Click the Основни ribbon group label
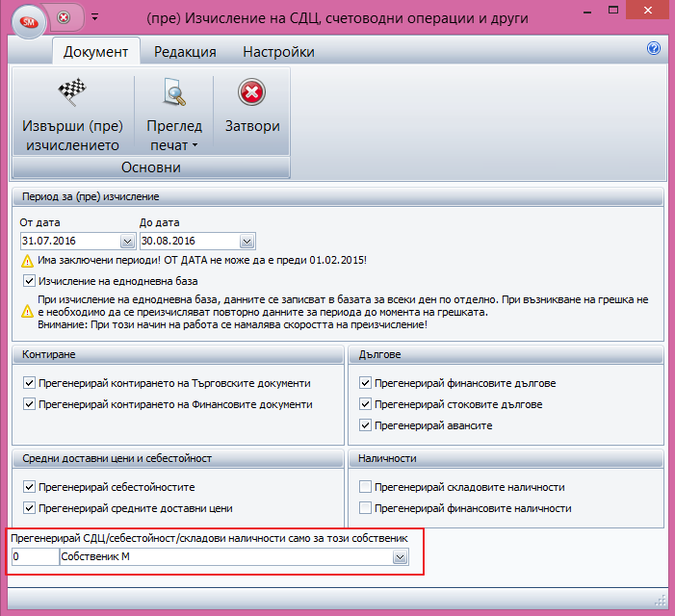Screen dimensions: 675x616 151,167
